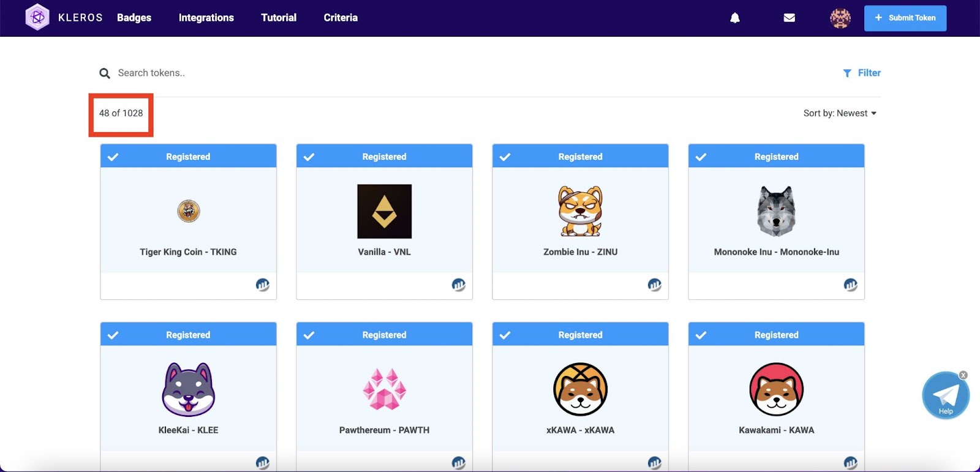The width and height of the screenshot is (980, 472).
Task: Click the Mononoke Inu wolf logo
Action: point(777,211)
